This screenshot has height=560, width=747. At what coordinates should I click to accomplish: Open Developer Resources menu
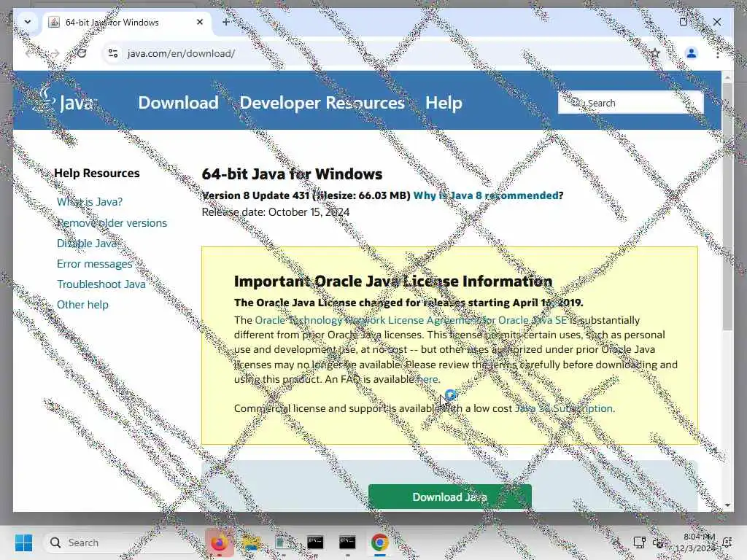322,103
